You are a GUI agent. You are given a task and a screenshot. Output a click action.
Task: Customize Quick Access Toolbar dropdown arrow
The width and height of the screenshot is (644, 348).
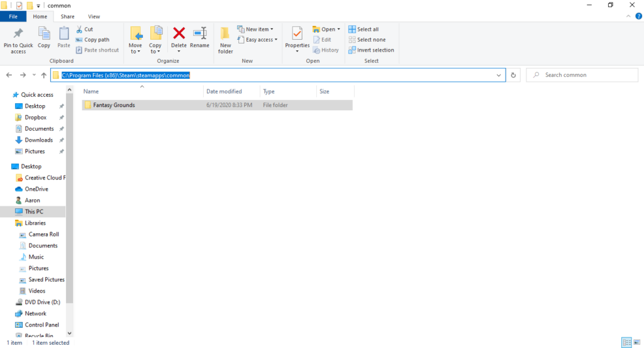pyautogui.click(x=38, y=6)
